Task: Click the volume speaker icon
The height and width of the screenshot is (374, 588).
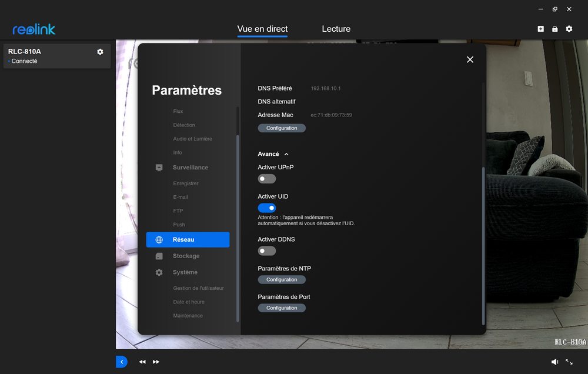Action: pos(554,362)
